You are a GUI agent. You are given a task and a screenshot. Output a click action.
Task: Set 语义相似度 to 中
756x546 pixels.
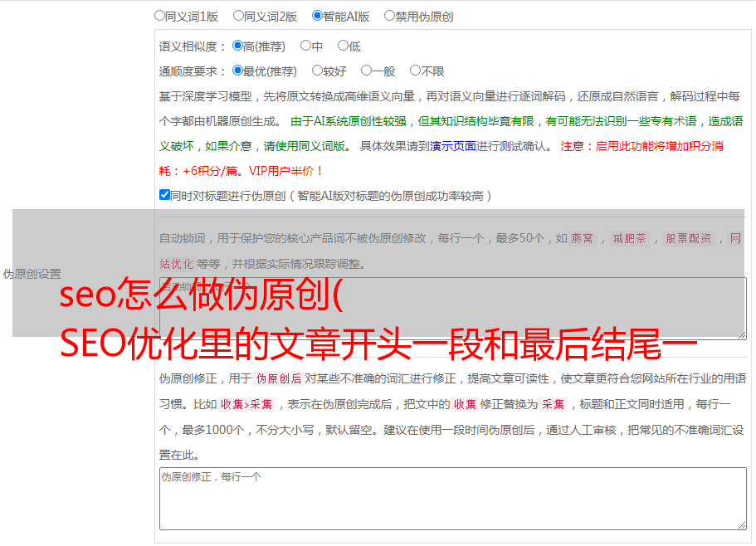(x=305, y=46)
